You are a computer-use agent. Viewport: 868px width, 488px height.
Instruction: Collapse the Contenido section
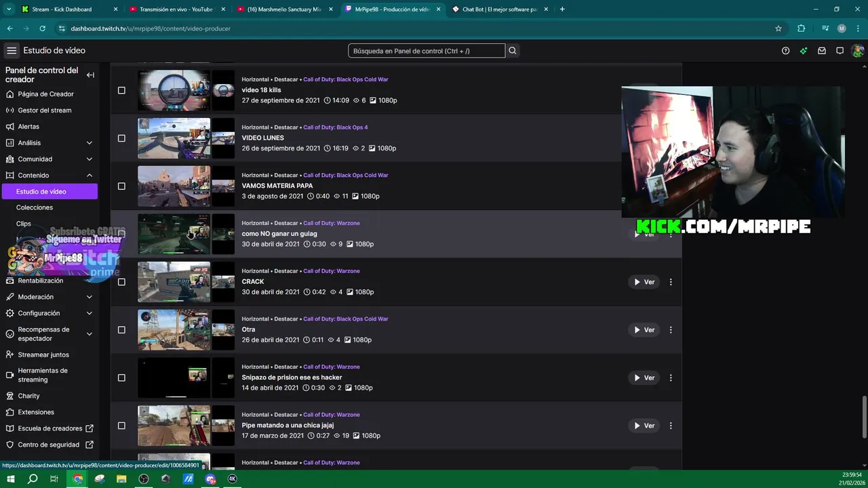[89, 176]
